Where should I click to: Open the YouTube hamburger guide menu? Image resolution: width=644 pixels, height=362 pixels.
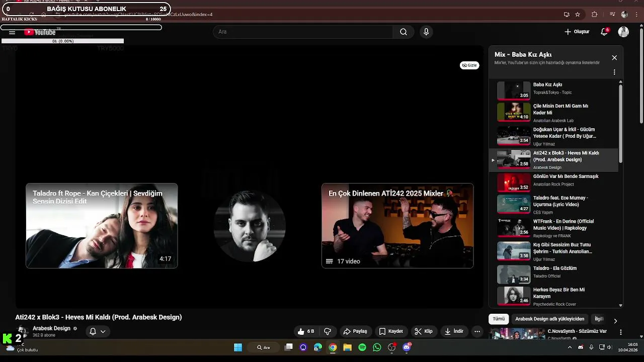coord(12,32)
